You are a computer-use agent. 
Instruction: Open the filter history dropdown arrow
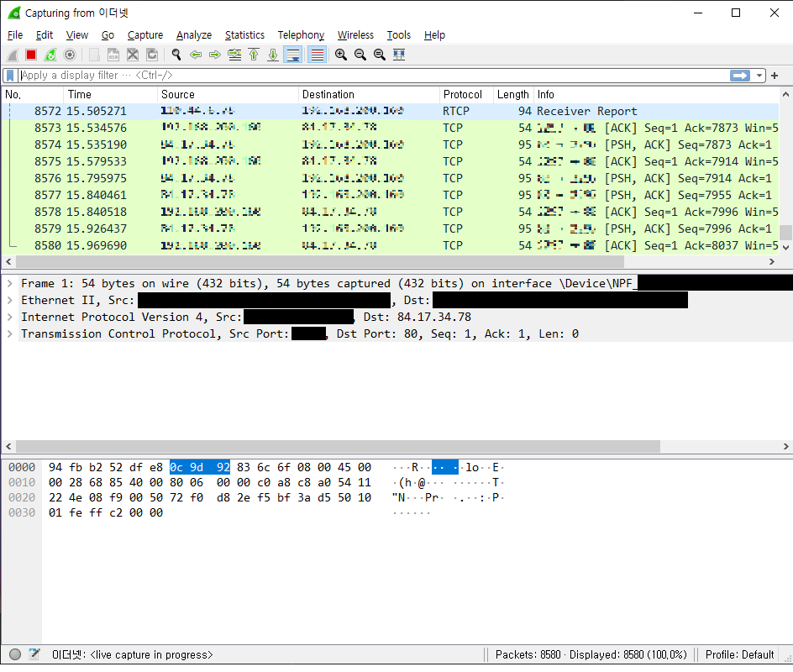[x=759, y=76]
